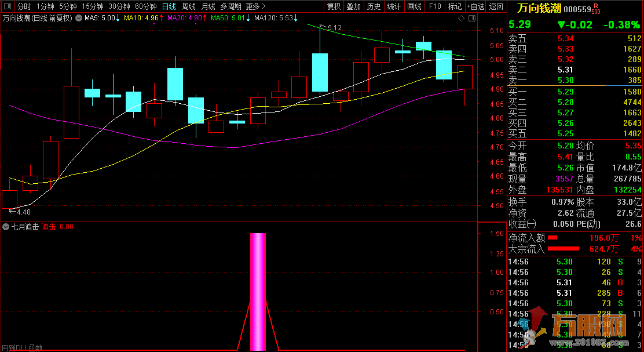The width and height of the screenshot is (644, 352).
Task: Click the 叠加 overlay button
Action: coord(353,6)
